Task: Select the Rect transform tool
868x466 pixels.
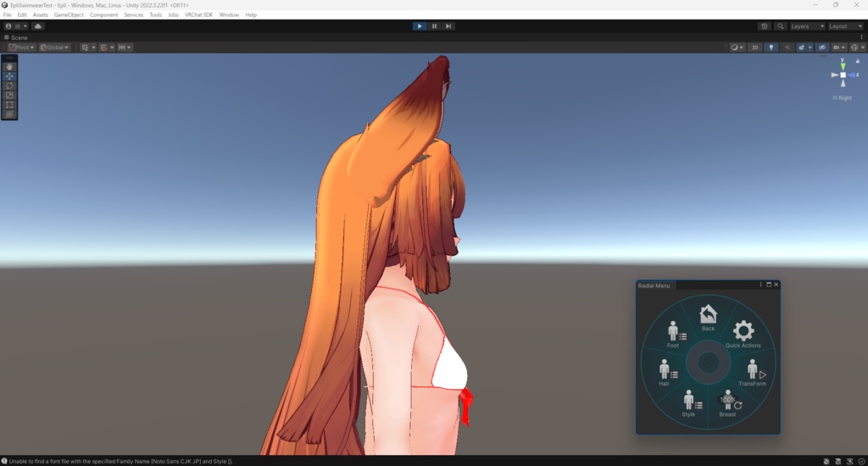Action: [9, 104]
